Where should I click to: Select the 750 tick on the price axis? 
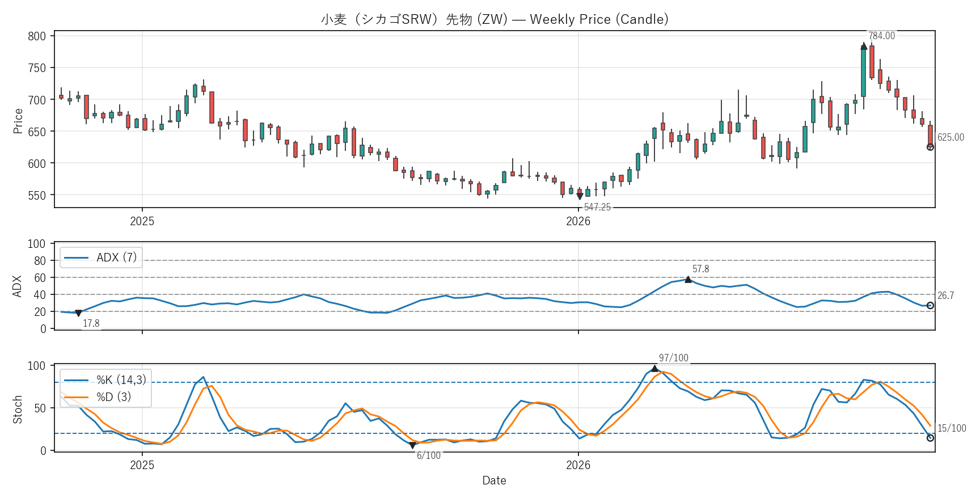coord(37,68)
